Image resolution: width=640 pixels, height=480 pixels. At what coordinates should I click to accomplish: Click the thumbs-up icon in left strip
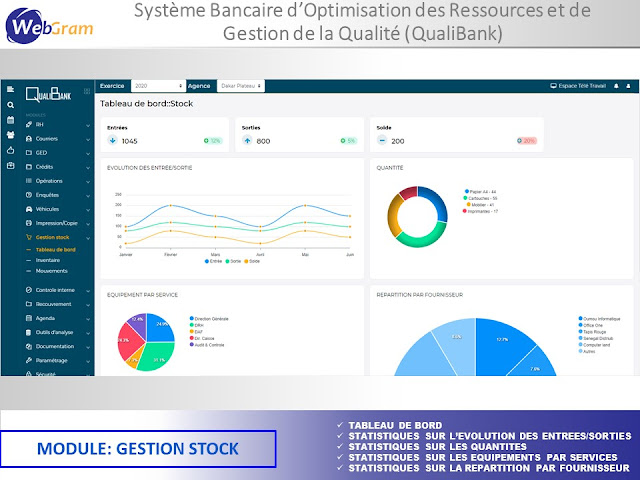(11, 150)
